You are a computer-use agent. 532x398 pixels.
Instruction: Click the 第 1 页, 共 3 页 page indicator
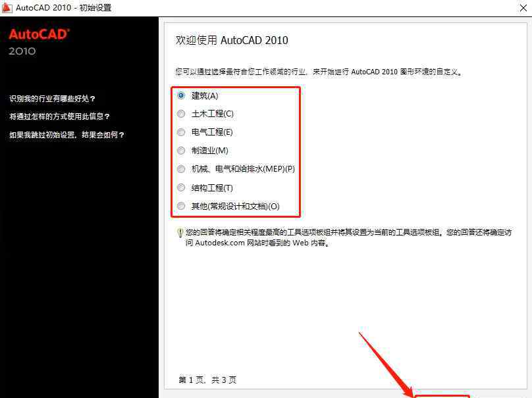207,380
